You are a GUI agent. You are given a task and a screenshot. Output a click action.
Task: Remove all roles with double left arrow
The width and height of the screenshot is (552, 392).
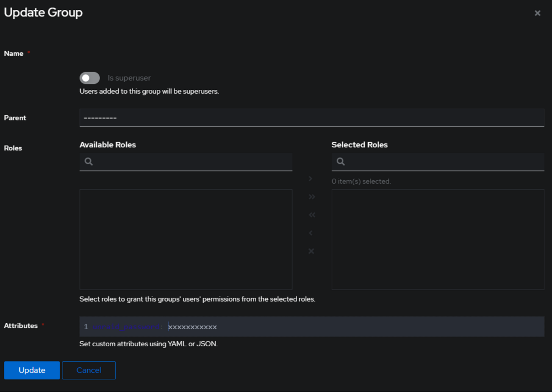[311, 215]
